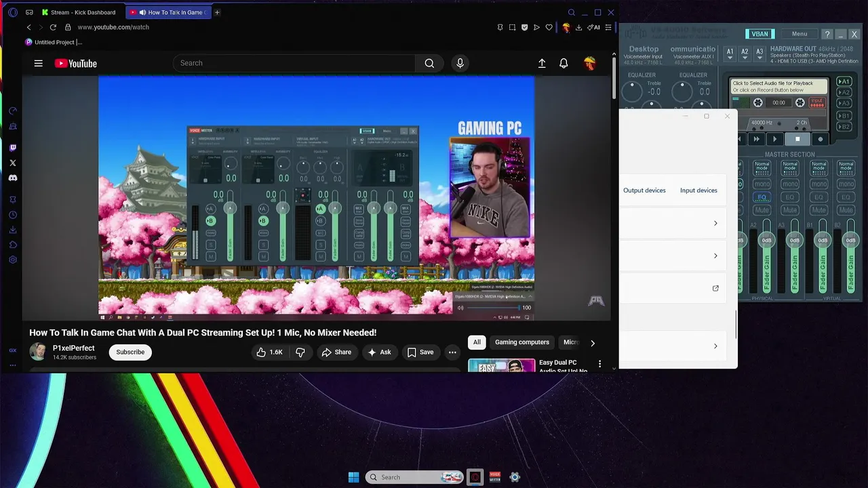Click the heart bookmark icon in address bar
Screen dimensions: 868x488
(x=549, y=27)
